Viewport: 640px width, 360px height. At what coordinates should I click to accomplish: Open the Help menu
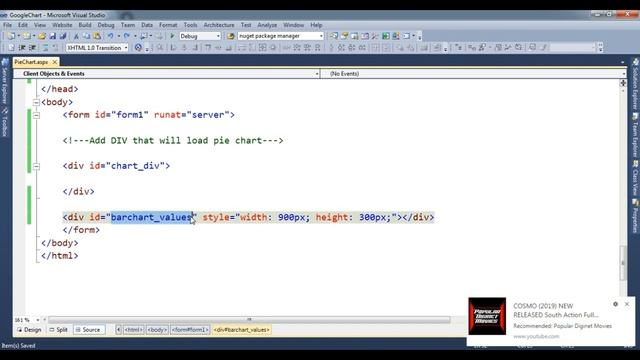(x=316, y=25)
